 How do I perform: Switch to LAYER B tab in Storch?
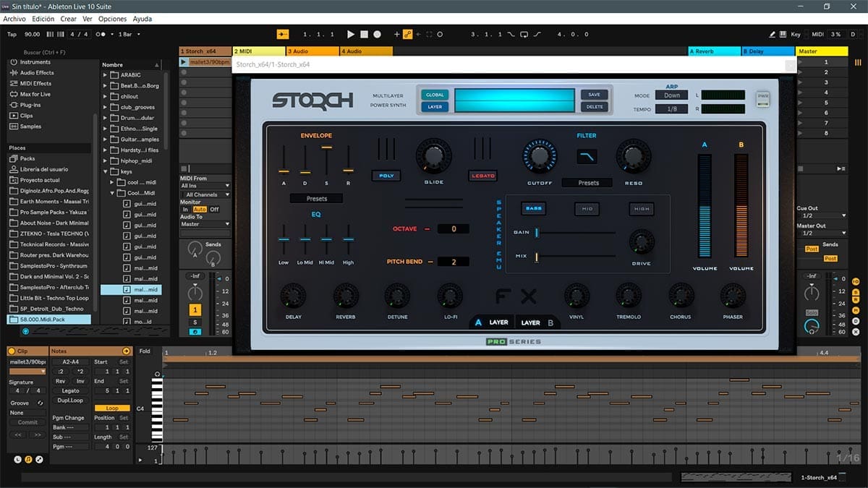(537, 322)
